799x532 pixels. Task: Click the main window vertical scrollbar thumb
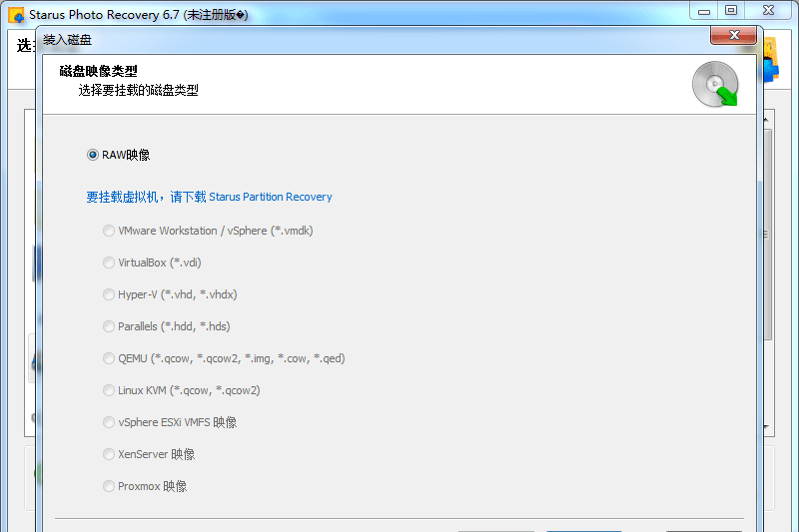(767, 235)
